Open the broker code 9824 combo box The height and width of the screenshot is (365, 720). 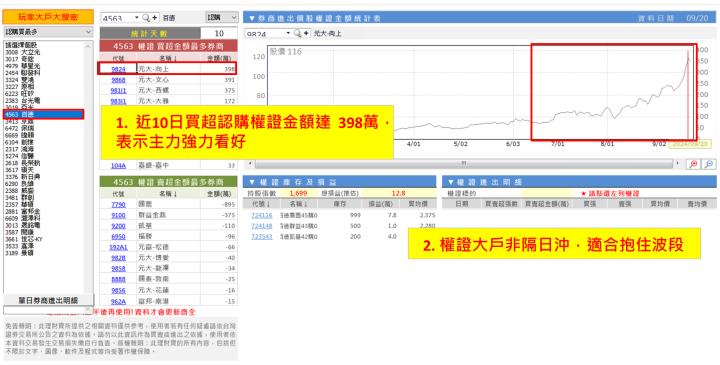coord(269,34)
